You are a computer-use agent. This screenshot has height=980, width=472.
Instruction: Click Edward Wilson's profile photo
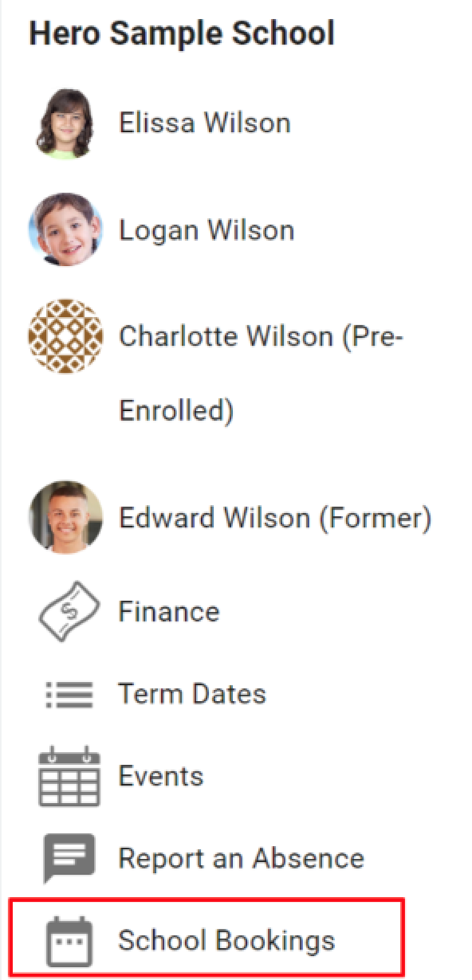pyautogui.click(x=66, y=517)
